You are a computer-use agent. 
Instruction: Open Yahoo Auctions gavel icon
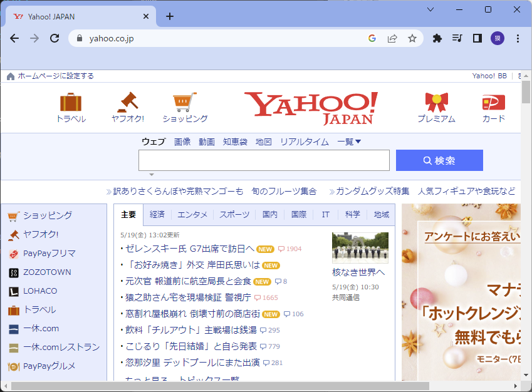coord(128,101)
